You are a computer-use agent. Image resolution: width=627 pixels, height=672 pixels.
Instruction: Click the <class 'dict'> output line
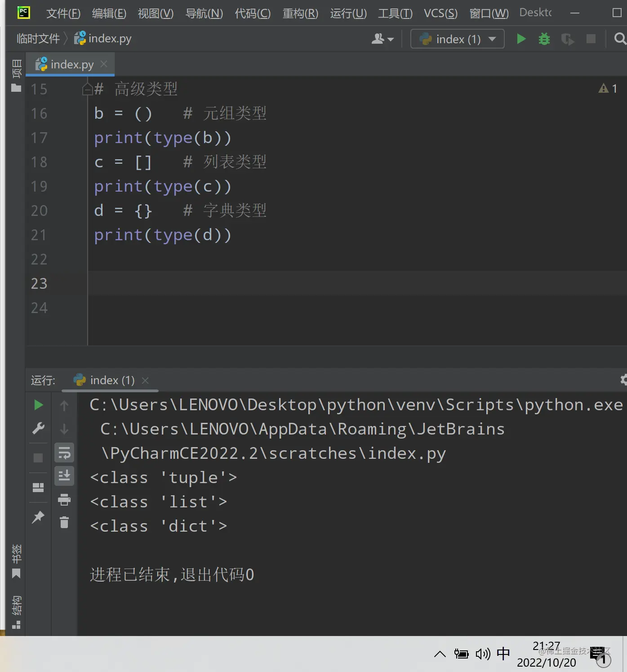point(159,526)
